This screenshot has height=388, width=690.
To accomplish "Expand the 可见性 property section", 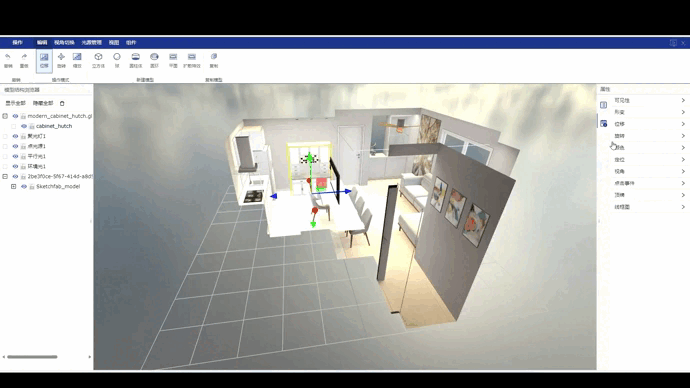I will (650, 100).
